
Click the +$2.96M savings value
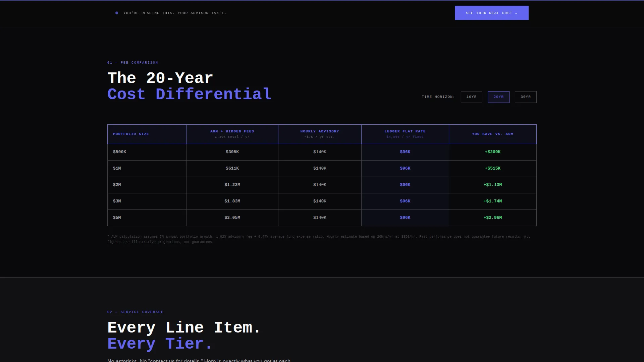click(x=492, y=218)
